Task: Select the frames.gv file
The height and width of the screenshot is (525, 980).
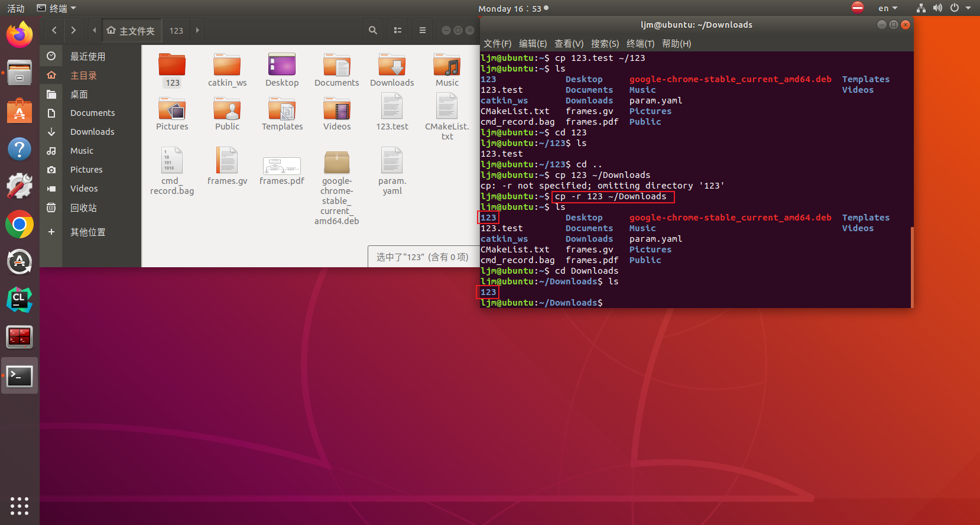Action: click(x=227, y=166)
